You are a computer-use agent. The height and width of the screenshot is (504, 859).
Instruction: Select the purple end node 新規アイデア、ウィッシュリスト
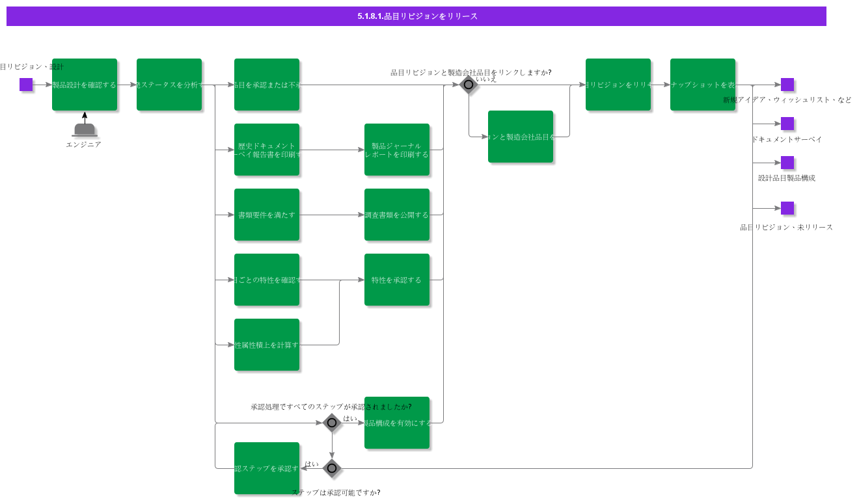click(787, 85)
